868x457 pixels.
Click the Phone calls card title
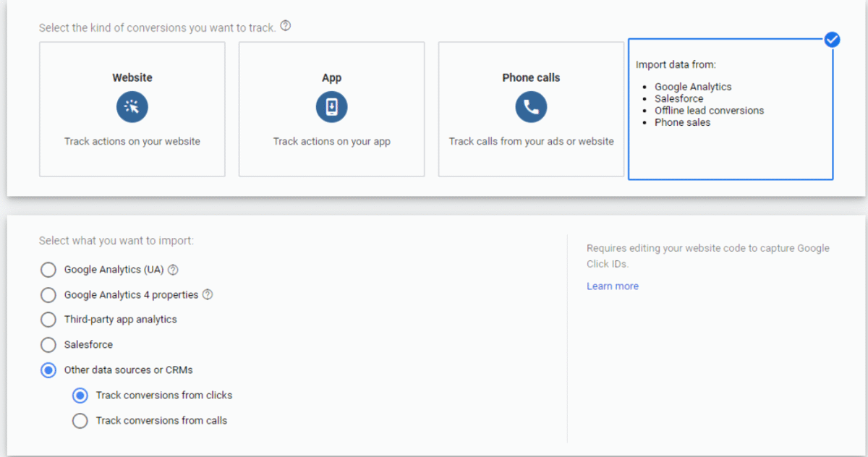coord(531,78)
